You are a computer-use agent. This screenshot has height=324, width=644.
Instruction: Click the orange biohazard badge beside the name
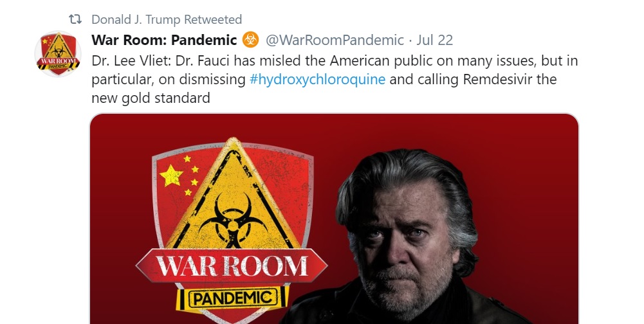point(250,39)
